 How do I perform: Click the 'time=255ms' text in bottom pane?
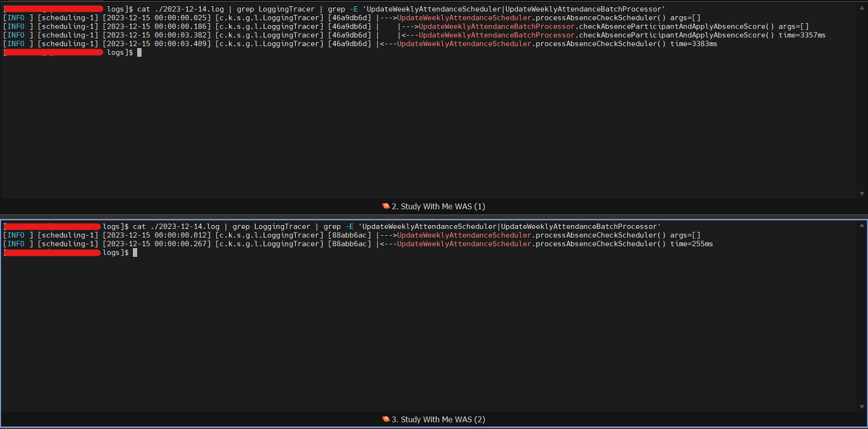691,243
